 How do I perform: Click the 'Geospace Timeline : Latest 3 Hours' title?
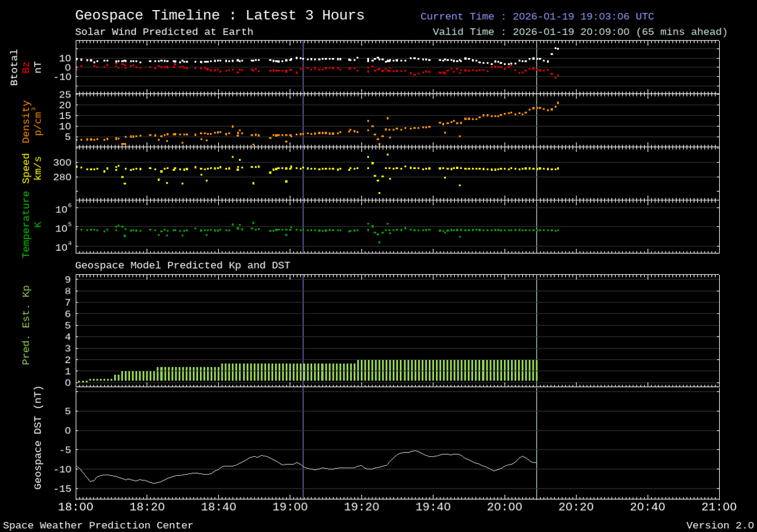220,16
